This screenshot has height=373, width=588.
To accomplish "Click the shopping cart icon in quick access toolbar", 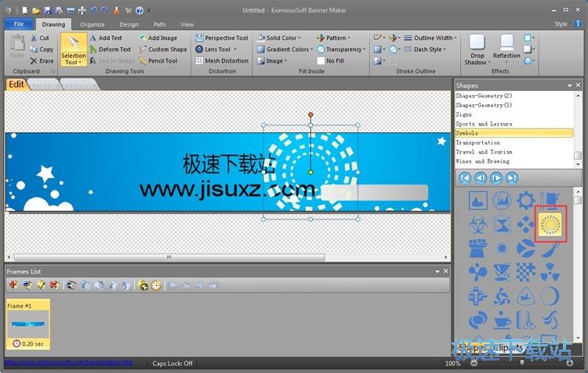I will tap(129, 10).
